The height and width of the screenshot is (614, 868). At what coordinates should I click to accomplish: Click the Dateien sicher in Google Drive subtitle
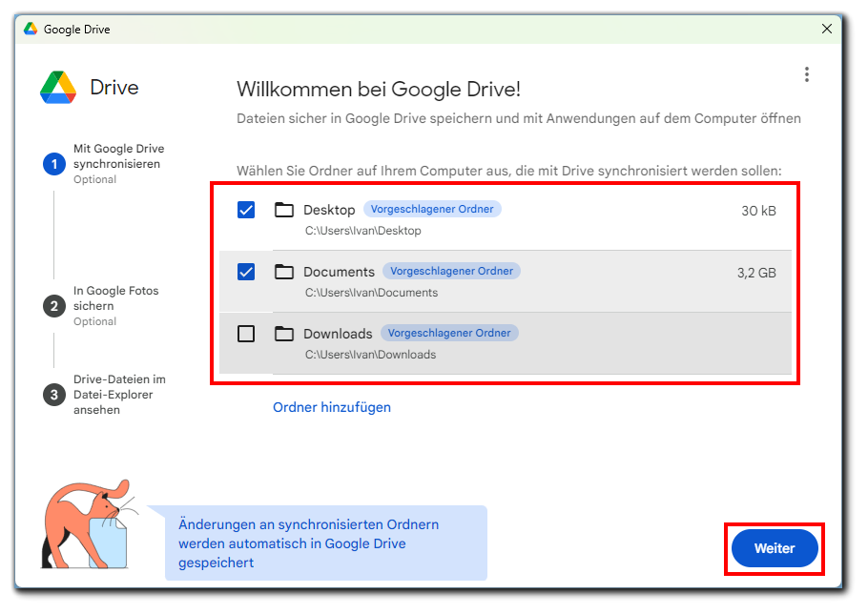(519, 118)
